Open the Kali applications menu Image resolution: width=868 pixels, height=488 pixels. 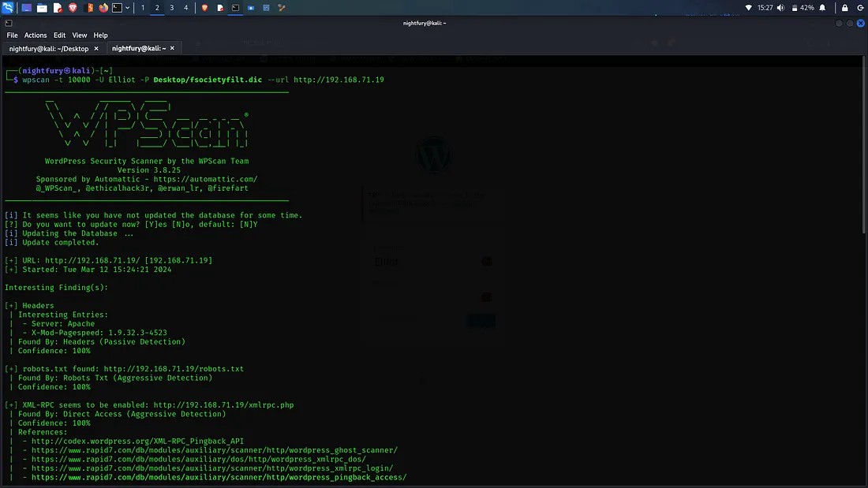pos(8,8)
